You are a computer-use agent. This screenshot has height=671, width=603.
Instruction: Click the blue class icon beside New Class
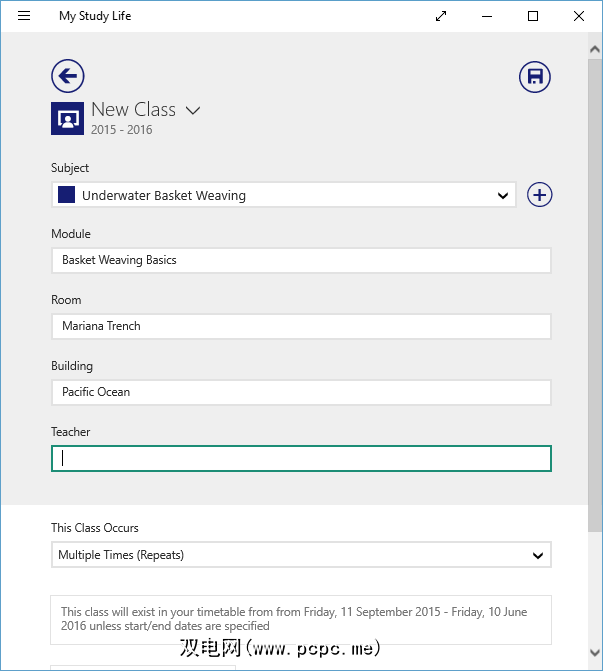tap(67, 118)
